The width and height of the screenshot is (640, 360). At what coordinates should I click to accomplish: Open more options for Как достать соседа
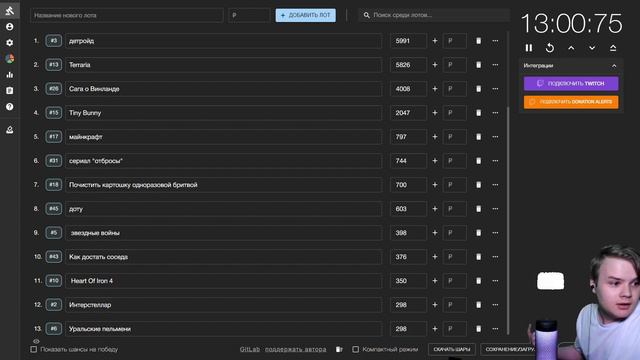(x=495, y=257)
